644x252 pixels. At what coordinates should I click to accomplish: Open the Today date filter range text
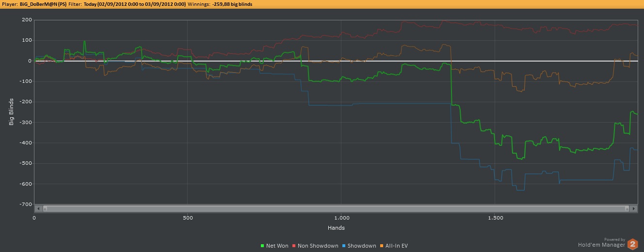coord(135,4)
